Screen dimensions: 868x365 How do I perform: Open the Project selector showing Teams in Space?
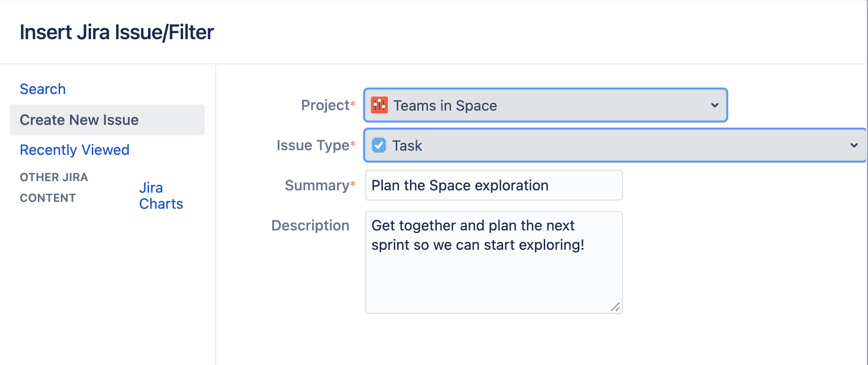(544, 105)
